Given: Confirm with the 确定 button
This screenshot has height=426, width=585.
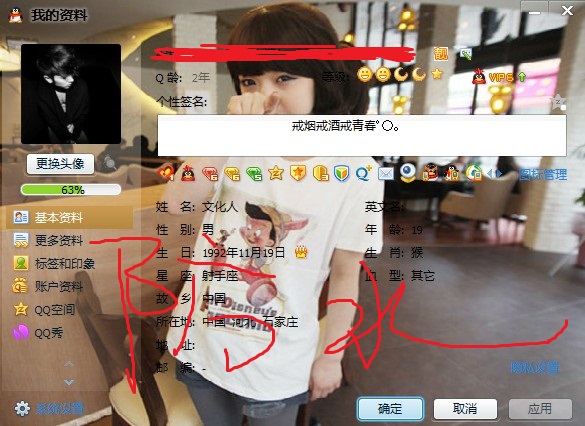Looking at the screenshot, I should point(390,409).
